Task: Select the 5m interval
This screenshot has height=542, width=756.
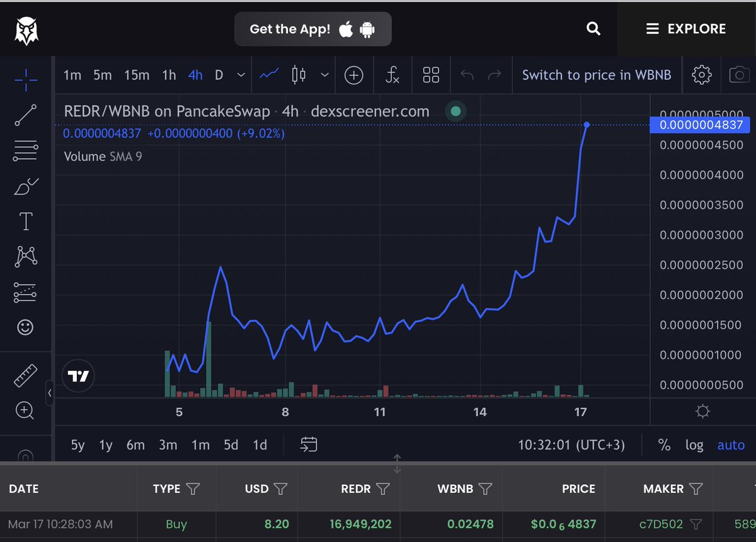Action: (102, 76)
